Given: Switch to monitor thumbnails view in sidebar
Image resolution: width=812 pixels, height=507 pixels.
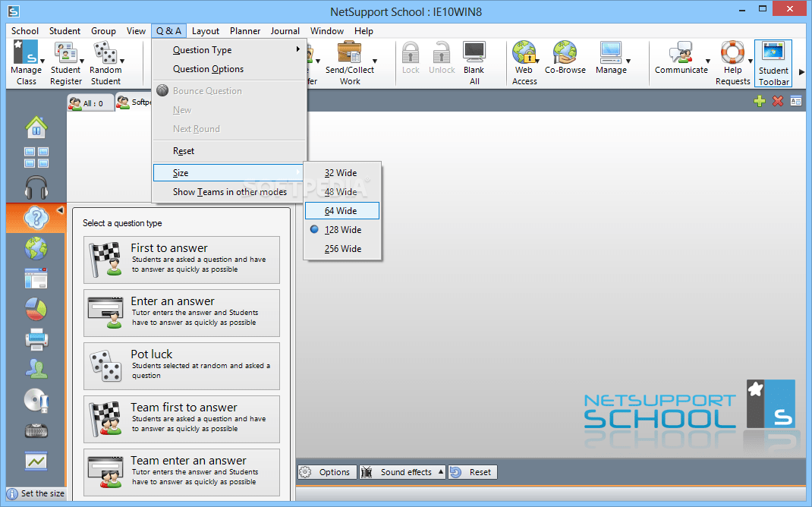Looking at the screenshot, I should tap(36, 157).
